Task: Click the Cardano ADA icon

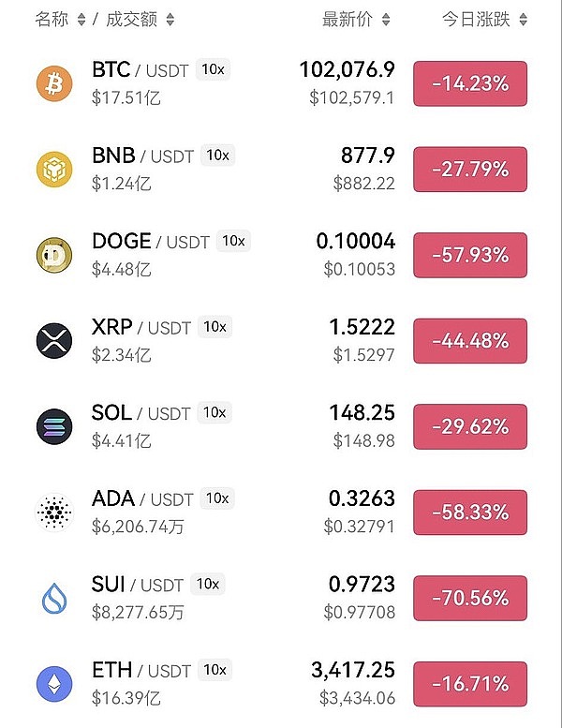Action: pos(53,512)
